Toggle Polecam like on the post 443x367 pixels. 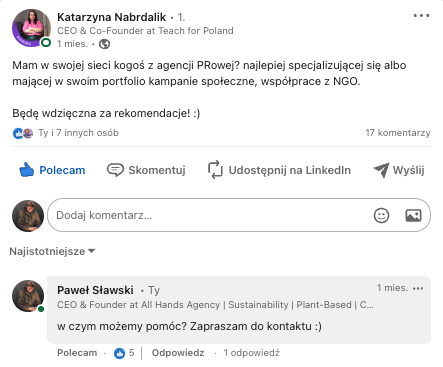tap(52, 170)
